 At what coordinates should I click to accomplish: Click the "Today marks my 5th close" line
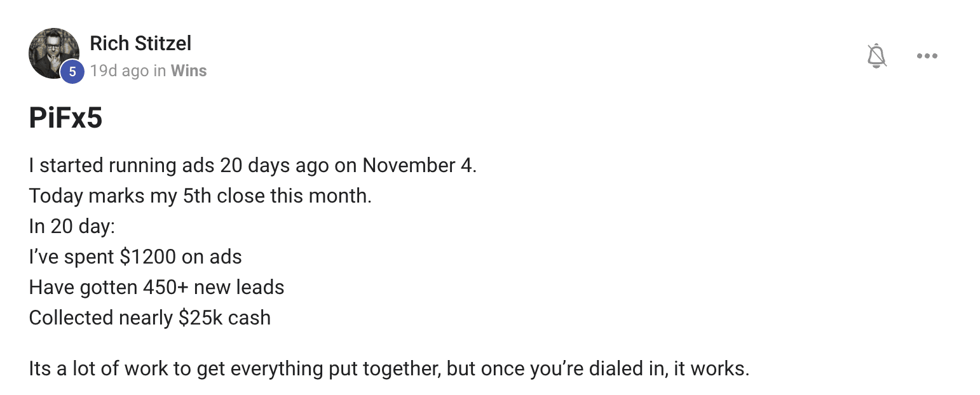pos(200,196)
